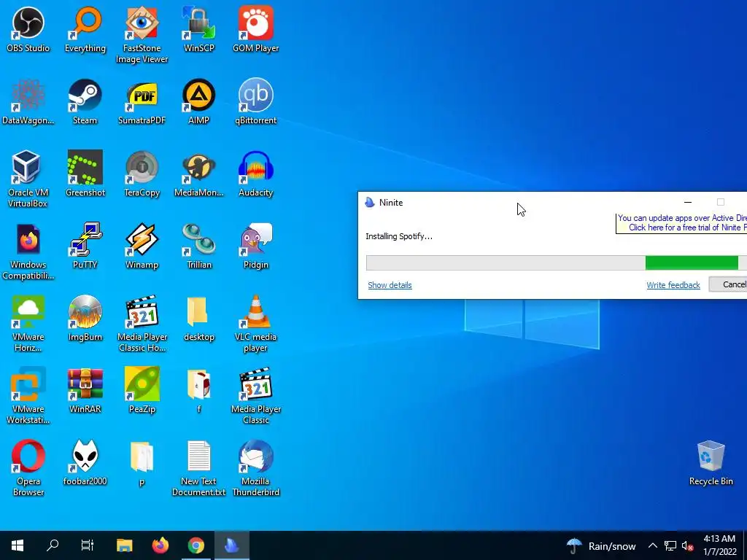Select the VLC media player icon

[x=256, y=324]
